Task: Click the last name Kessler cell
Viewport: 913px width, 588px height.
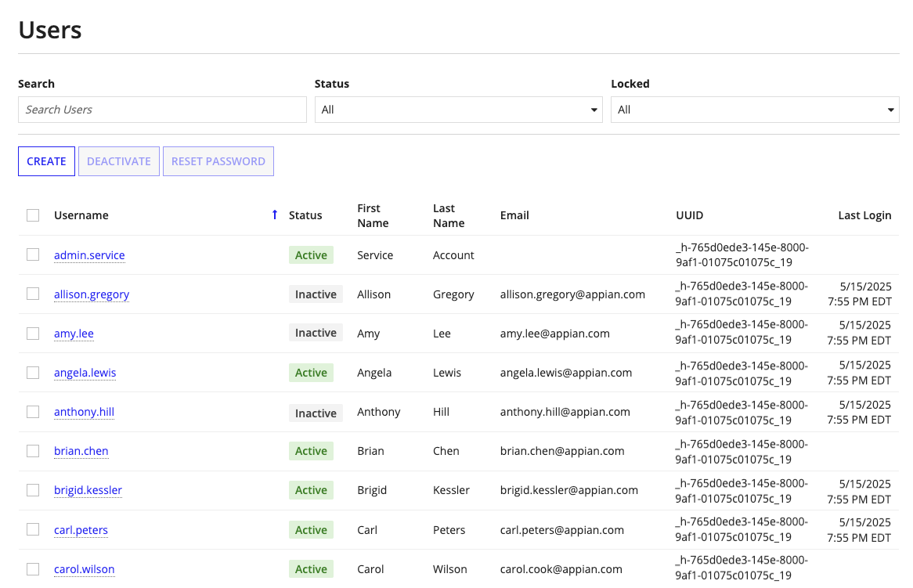Action: [451, 490]
